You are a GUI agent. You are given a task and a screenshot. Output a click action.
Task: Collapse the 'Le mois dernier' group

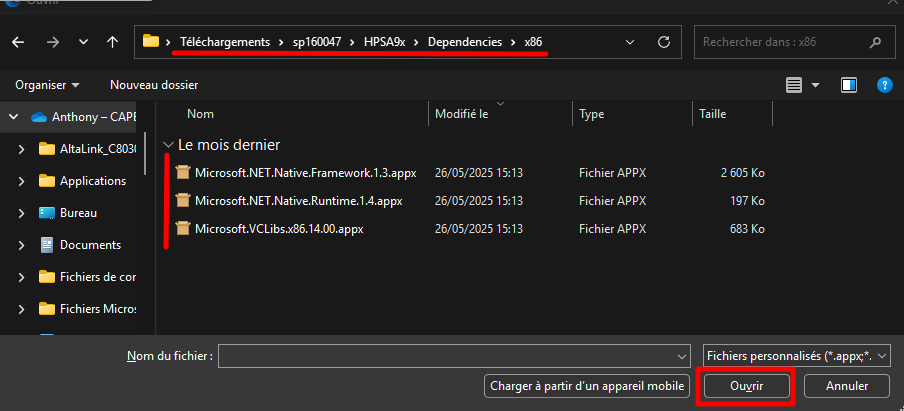point(168,145)
